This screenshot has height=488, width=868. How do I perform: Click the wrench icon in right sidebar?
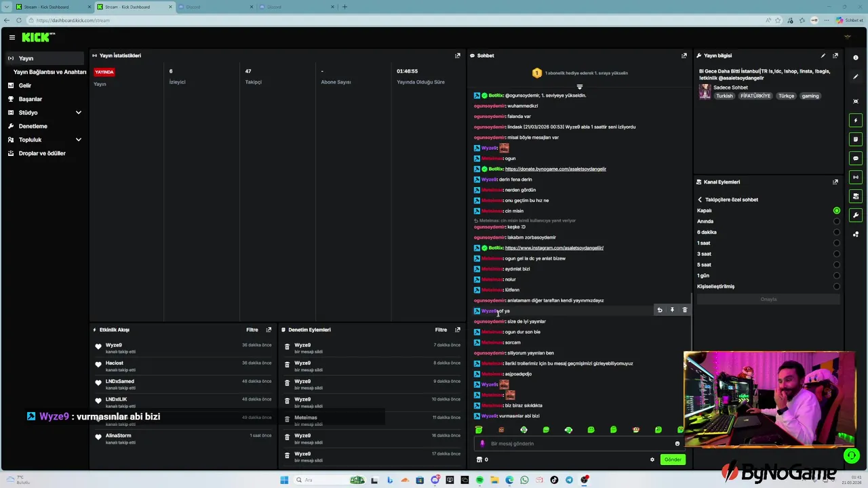pos(856,215)
